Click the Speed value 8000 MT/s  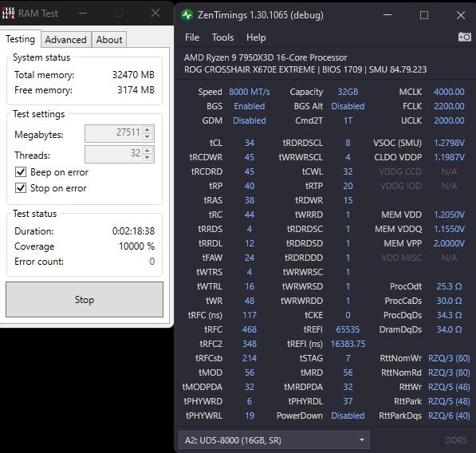point(250,92)
